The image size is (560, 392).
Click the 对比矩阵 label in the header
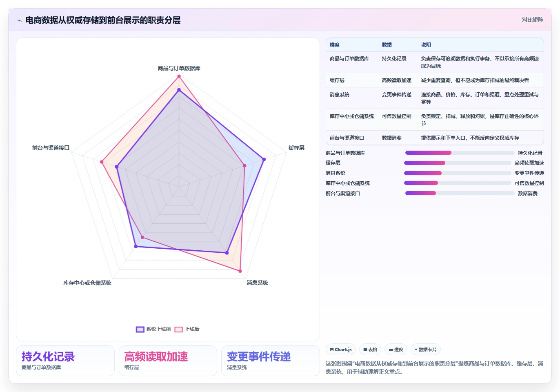pos(532,20)
